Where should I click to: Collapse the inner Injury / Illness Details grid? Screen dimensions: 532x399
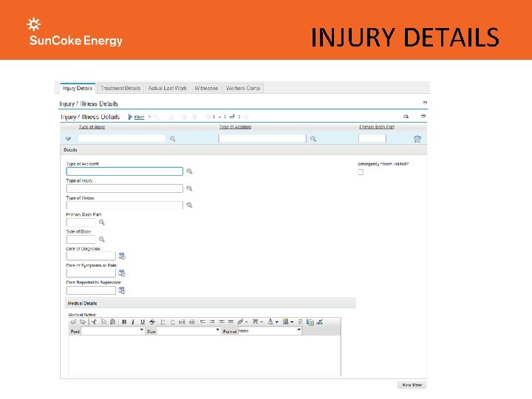[423, 116]
